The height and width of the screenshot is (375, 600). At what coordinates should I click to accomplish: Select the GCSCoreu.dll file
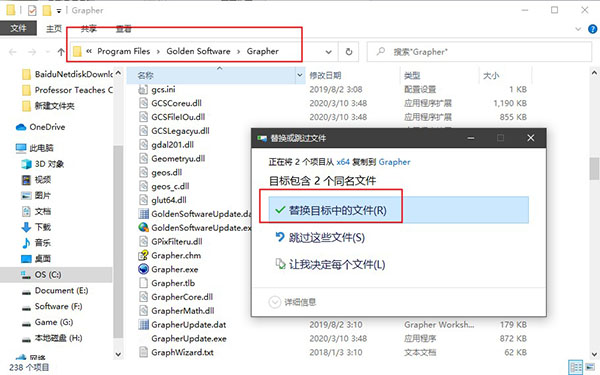[x=176, y=103]
